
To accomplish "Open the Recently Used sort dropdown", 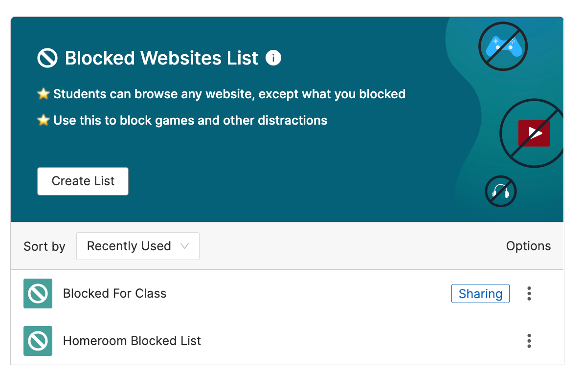I will [137, 246].
